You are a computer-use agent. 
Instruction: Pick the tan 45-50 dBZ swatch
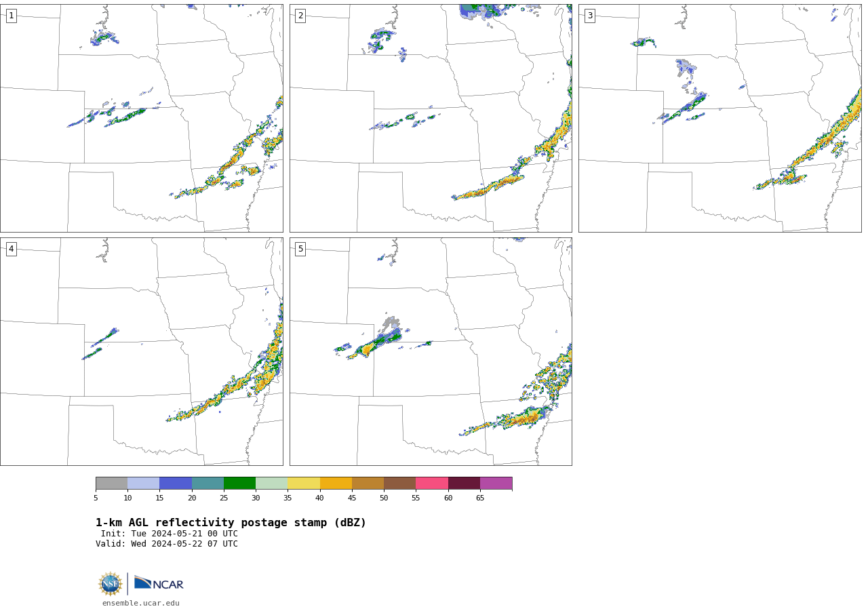pyautogui.click(x=368, y=484)
